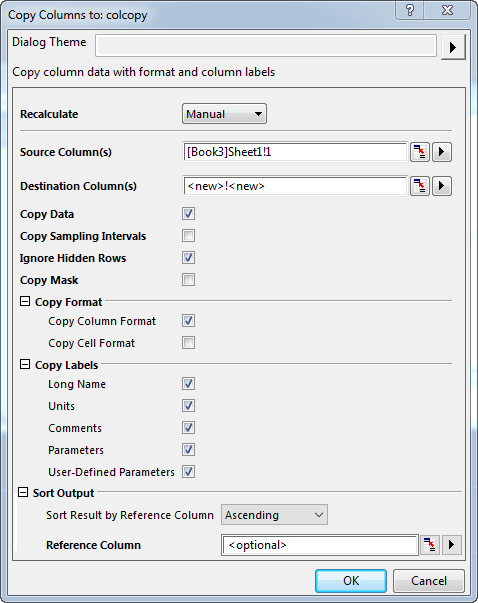Click the 'Copy column data with format' description text

coord(144,72)
